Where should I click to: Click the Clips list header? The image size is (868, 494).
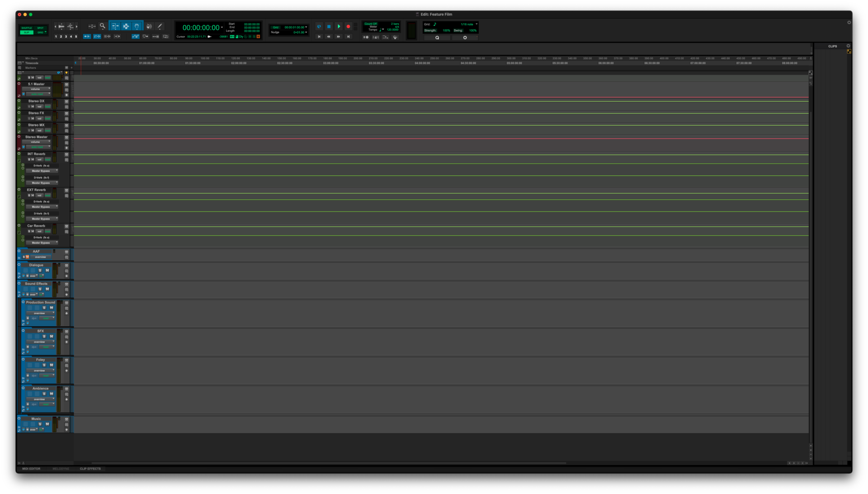[x=832, y=46]
